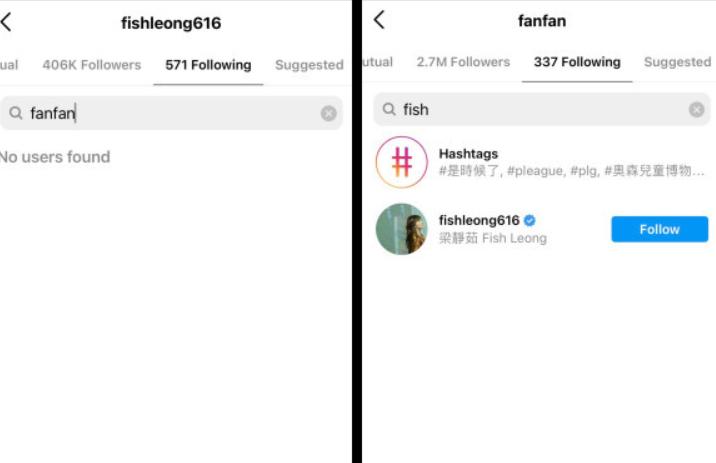Click the search field containing 'fanfan'

click(x=171, y=113)
